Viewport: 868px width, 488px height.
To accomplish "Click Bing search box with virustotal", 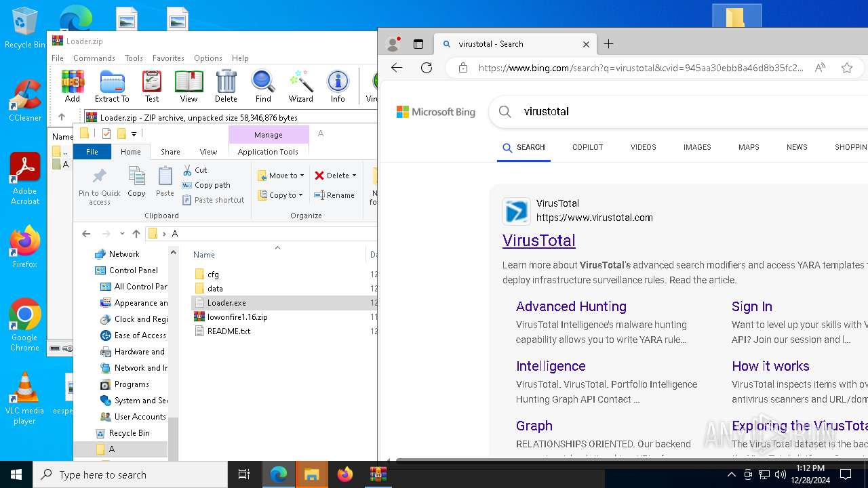I will (678, 112).
